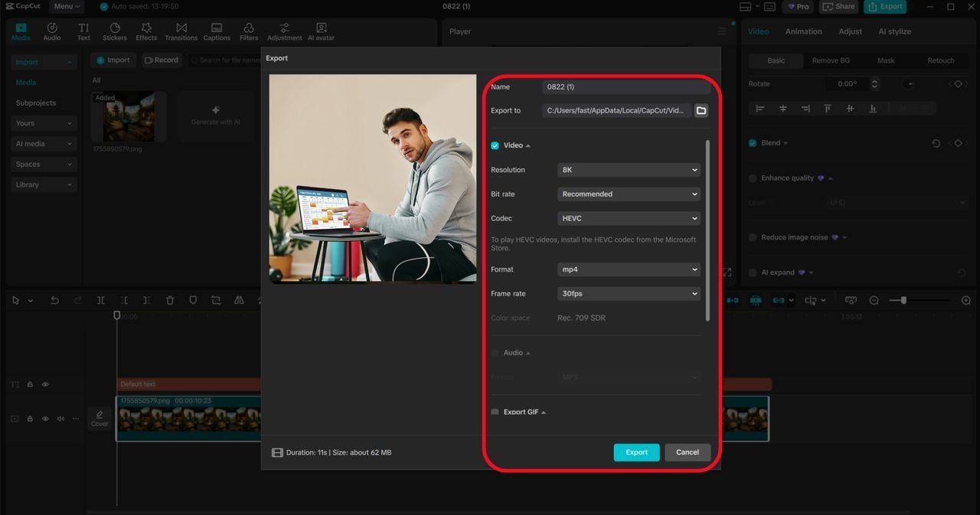Mute the video track speaker icon
The image size is (980, 515).
click(59, 419)
